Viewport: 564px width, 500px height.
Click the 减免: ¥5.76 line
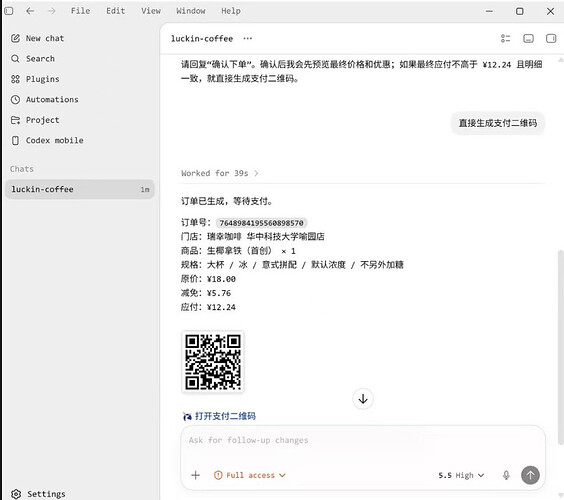(x=205, y=293)
